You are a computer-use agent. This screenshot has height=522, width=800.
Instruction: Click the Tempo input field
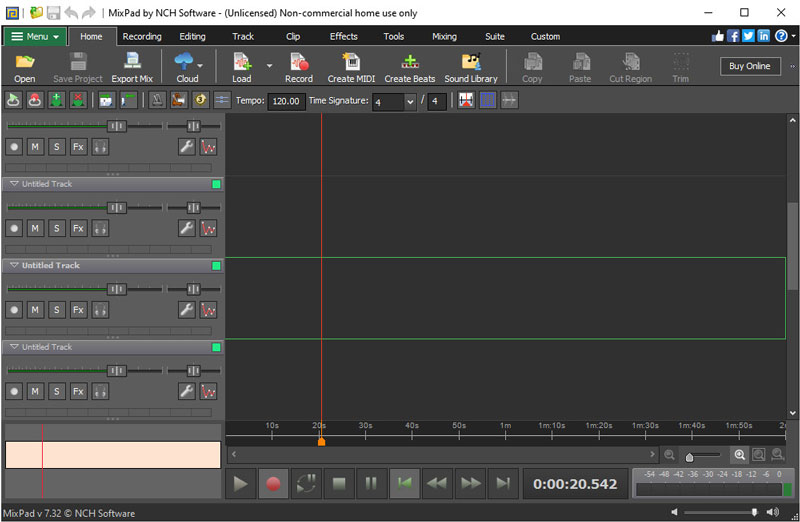click(x=287, y=102)
